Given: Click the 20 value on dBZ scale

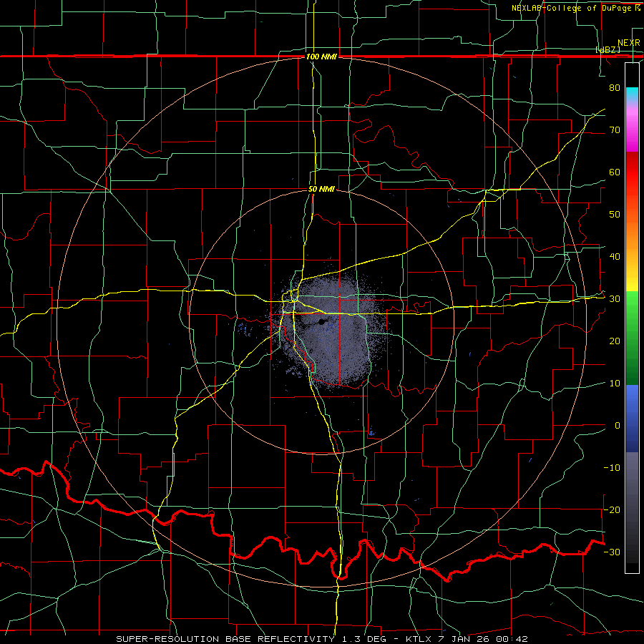Looking at the screenshot, I should pos(615,341).
